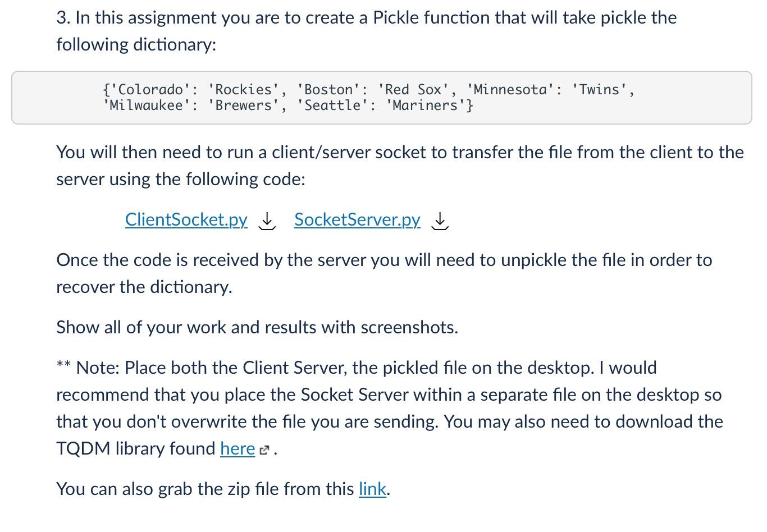767x532 pixels.
Task: Follow the 'here' TQDM library link
Action: coord(238,448)
